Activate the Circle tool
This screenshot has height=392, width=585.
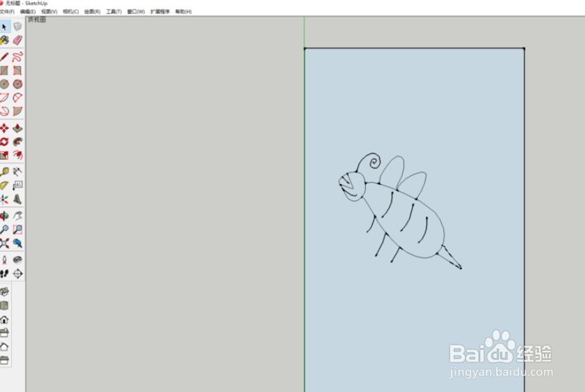click(x=4, y=84)
